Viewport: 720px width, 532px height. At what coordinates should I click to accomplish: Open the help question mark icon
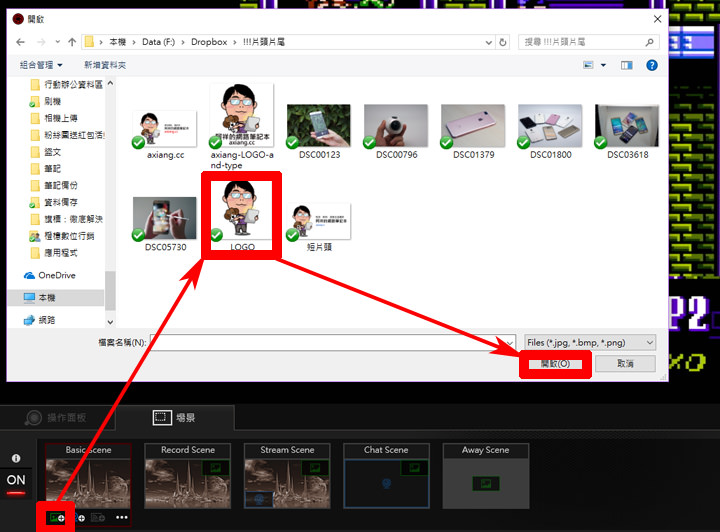pyautogui.click(x=652, y=64)
